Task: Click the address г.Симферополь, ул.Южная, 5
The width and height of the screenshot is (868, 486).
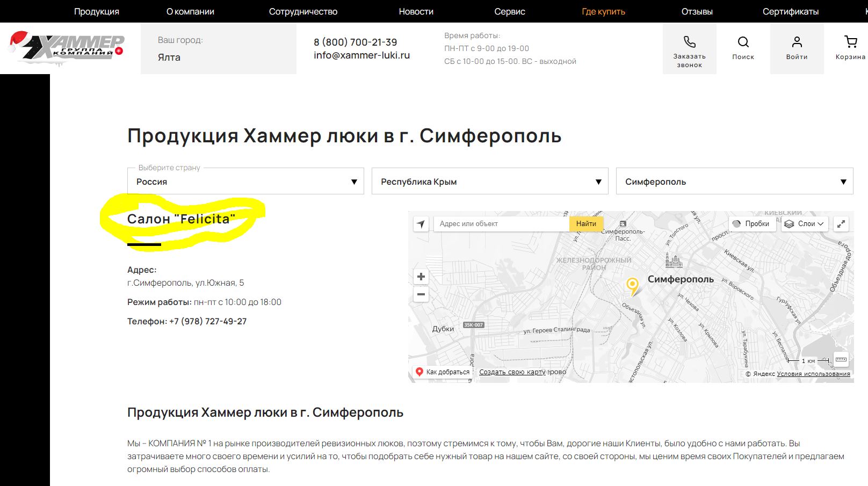Action: (185, 282)
